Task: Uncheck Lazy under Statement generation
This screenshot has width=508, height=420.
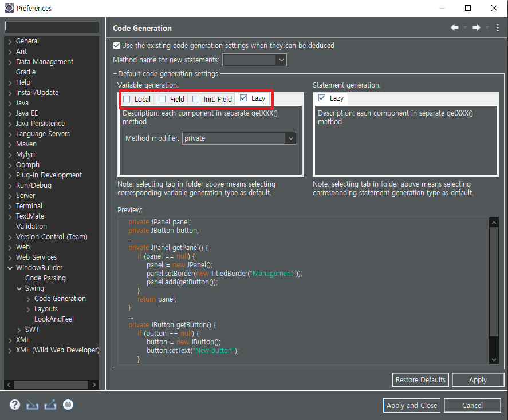Action: tap(322, 98)
